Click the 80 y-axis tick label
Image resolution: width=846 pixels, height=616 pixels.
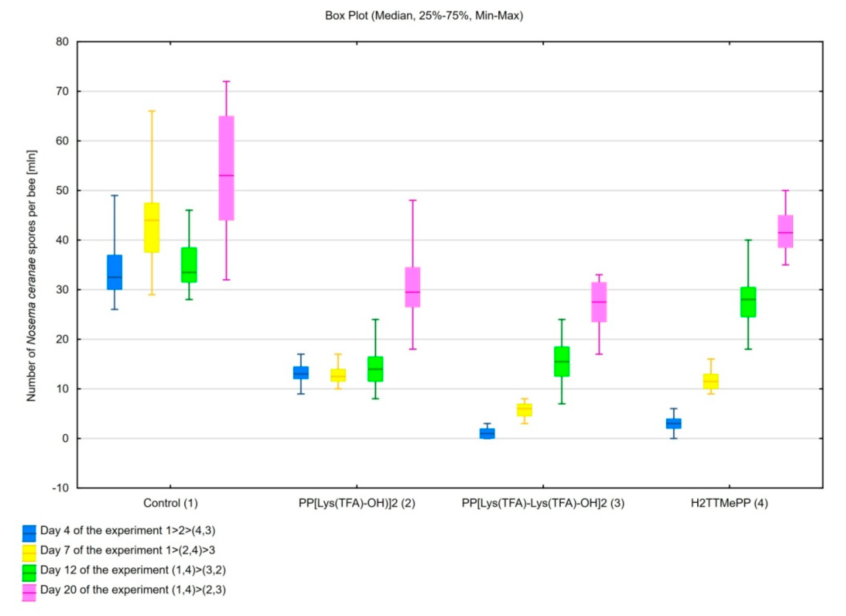(x=63, y=42)
